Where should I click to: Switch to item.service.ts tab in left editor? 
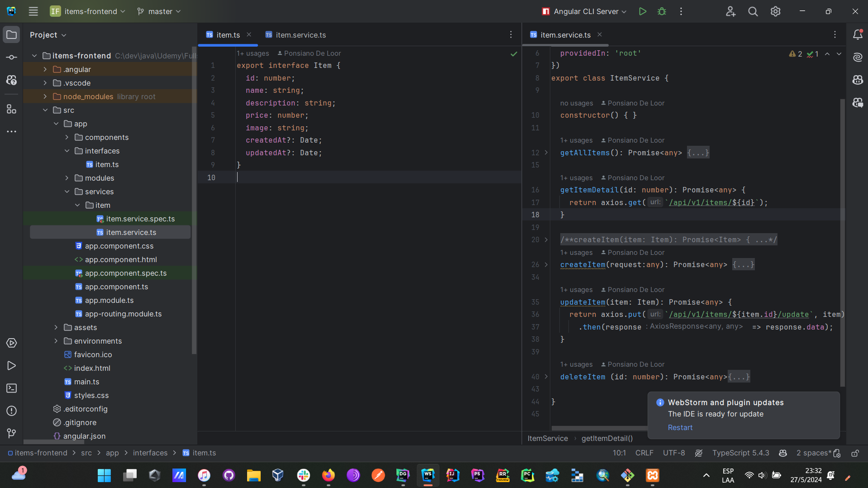click(x=300, y=35)
